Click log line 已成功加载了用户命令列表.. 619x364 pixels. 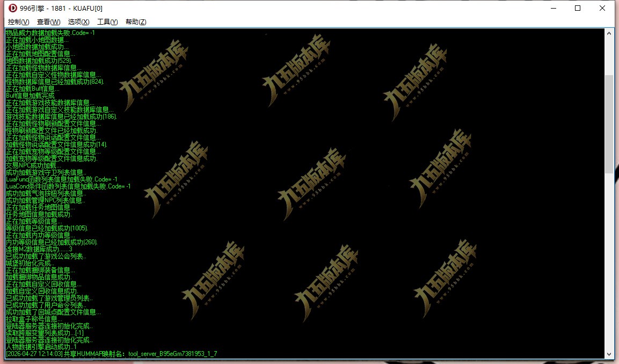(x=46, y=305)
